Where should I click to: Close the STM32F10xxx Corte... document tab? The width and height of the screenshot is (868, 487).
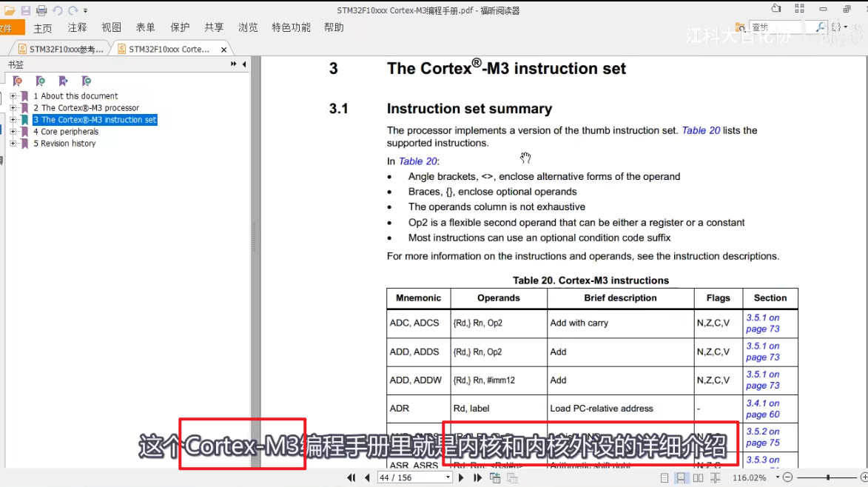tap(223, 50)
